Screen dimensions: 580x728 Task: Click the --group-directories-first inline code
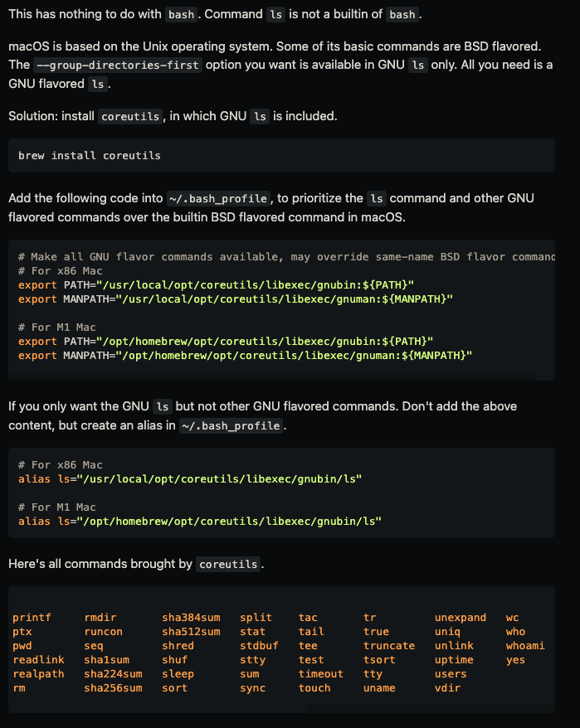pyautogui.click(x=119, y=65)
